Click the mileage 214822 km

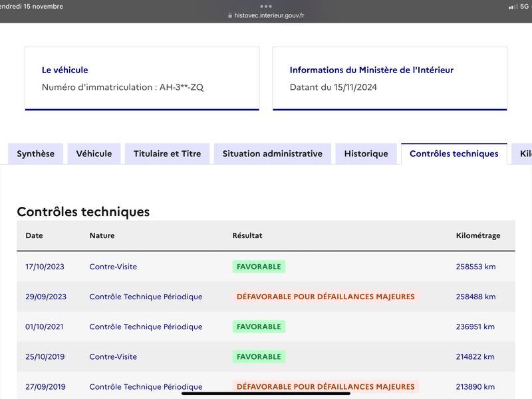475,356
